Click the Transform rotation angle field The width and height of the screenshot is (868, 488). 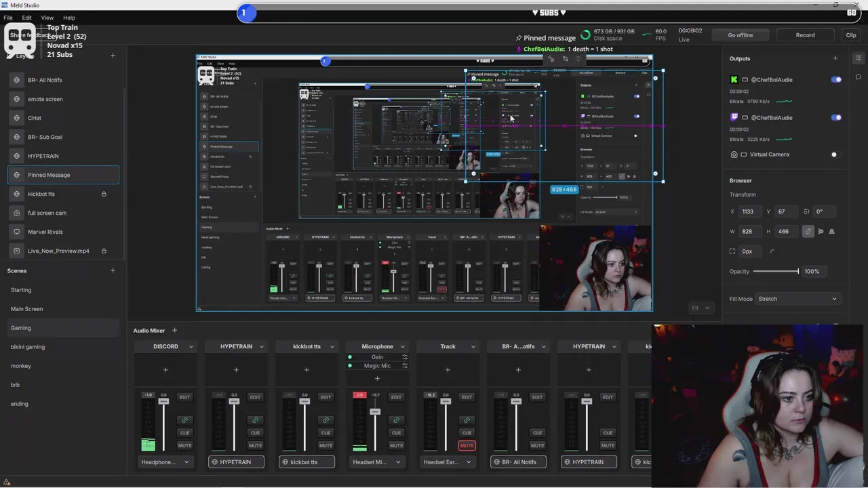825,211
